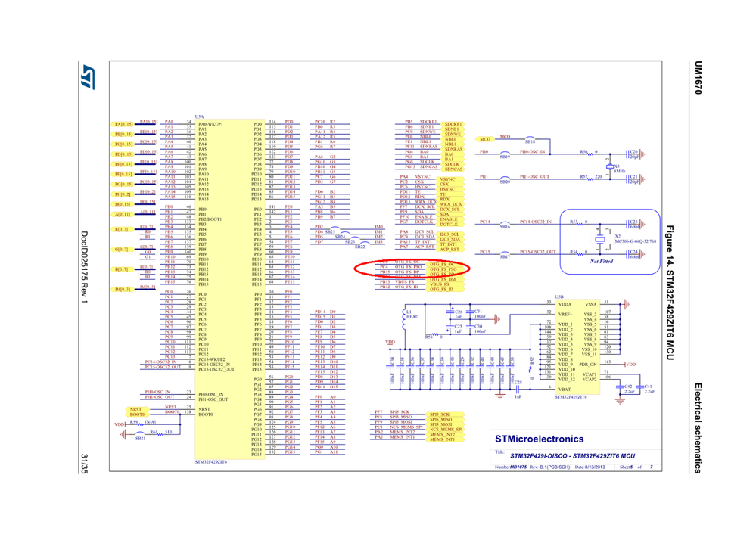Click the C24 6.8pF capacitor symbol
This screenshot has height=534, width=756.
click(x=628, y=254)
